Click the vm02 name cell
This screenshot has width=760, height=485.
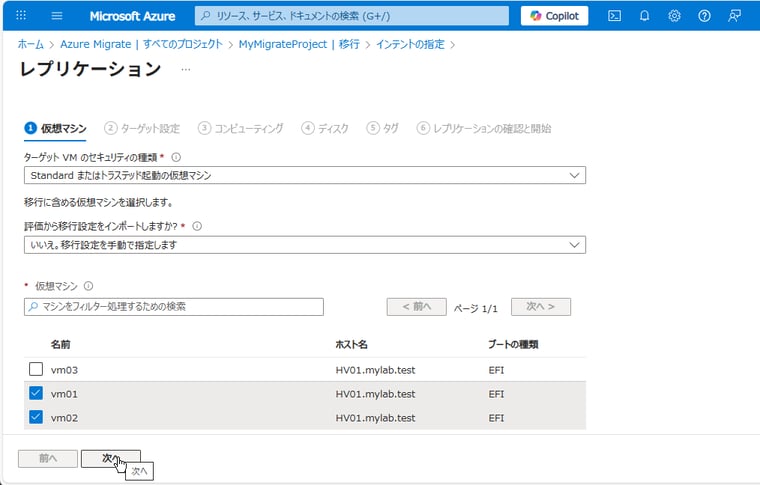click(x=64, y=418)
